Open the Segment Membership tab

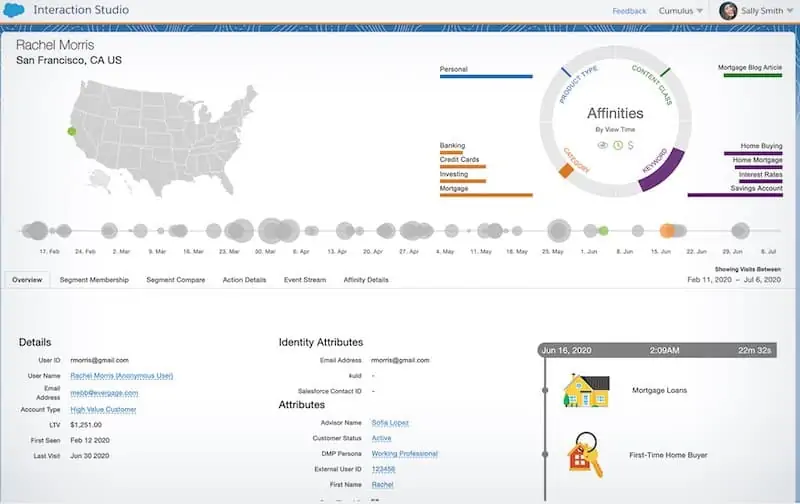94,280
